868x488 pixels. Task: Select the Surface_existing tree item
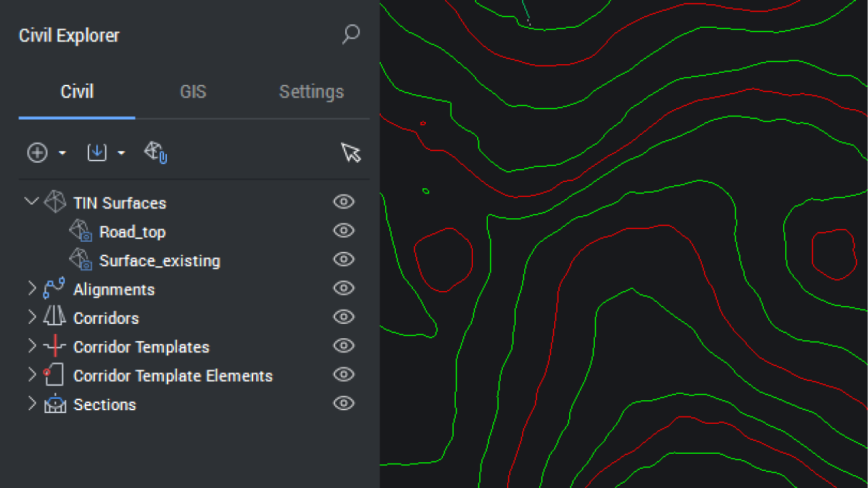[x=160, y=261]
